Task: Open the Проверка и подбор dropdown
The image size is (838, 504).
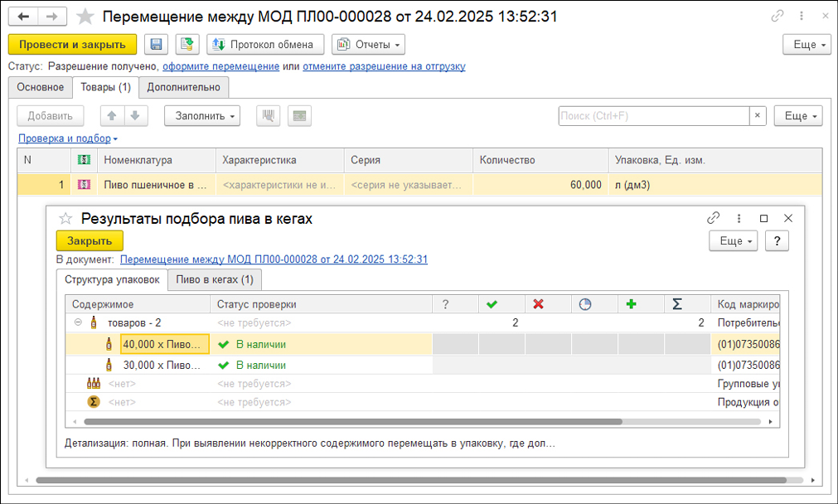Action: 68,138
